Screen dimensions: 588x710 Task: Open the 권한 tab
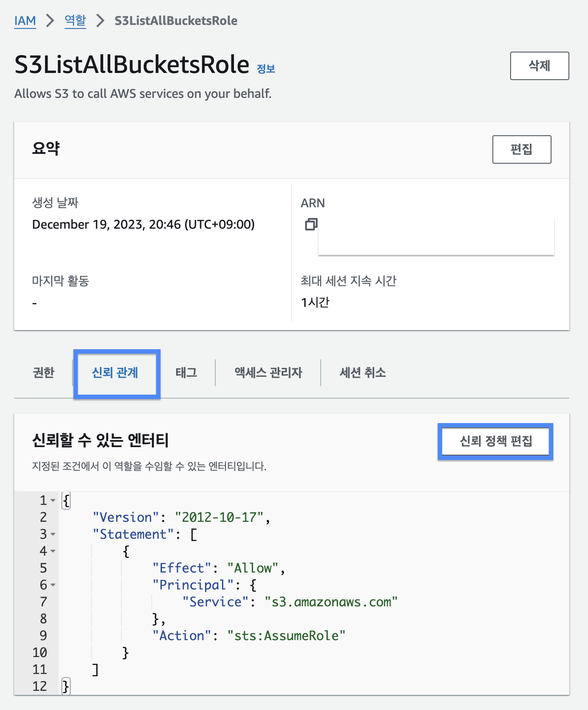point(44,373)
